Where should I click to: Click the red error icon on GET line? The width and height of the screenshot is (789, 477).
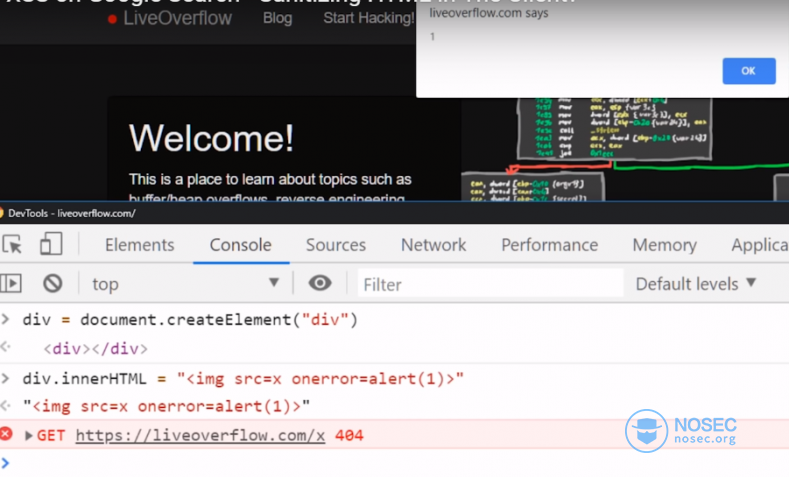pos(6,433)
